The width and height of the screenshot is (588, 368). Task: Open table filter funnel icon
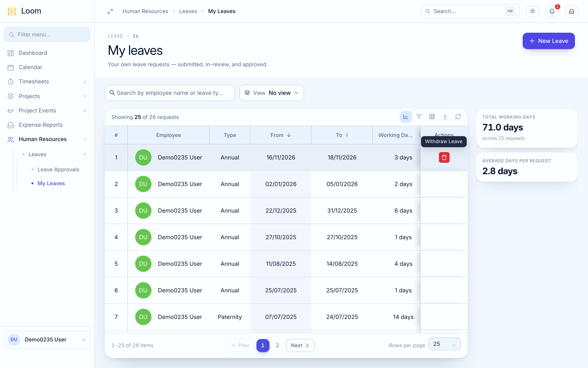click(419, 117)
